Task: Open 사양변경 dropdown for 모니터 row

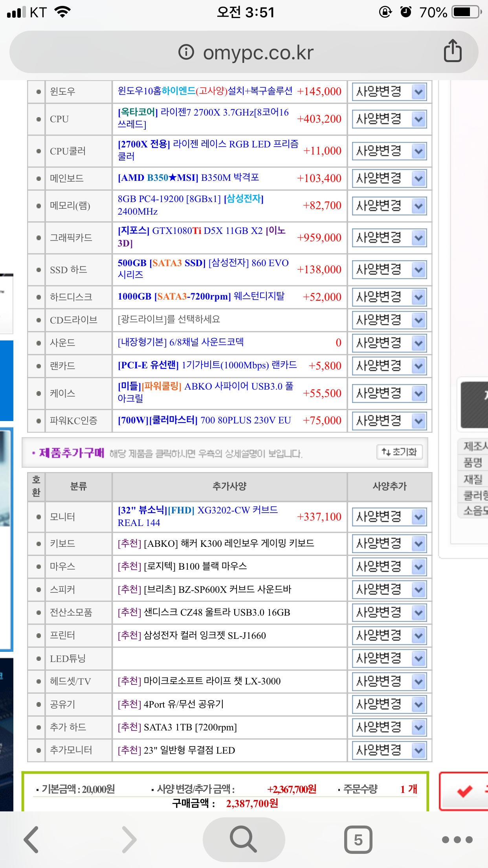Action: click(x=389, y=517)
